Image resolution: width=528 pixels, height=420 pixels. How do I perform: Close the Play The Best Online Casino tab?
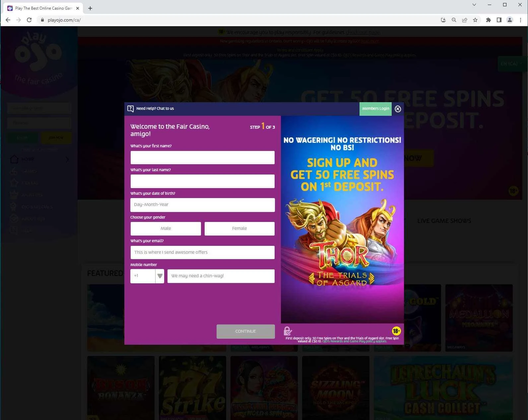point(78,8)
